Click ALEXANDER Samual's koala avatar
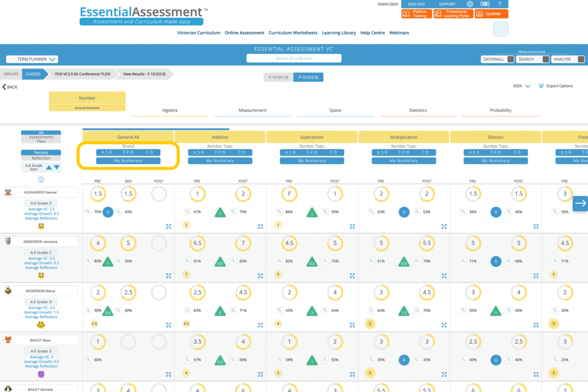The width and height of the screenshot is (588, 392). (8, 192)
